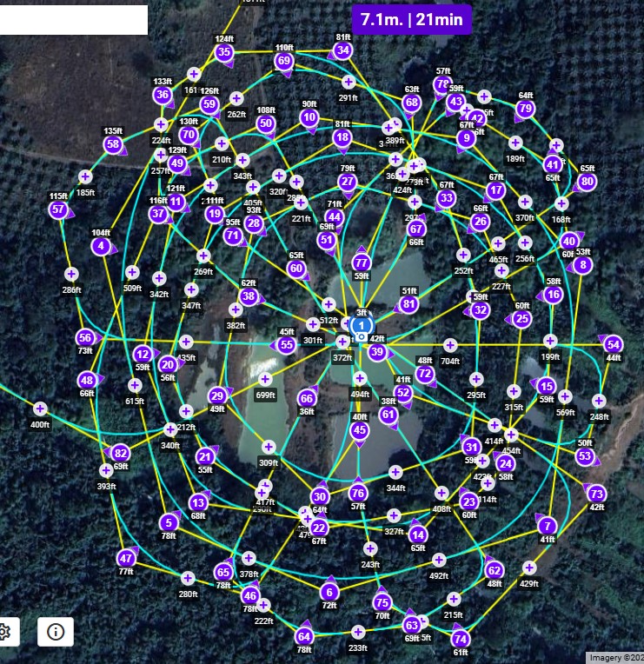Select waypoint 57 marker

point(58,209)
